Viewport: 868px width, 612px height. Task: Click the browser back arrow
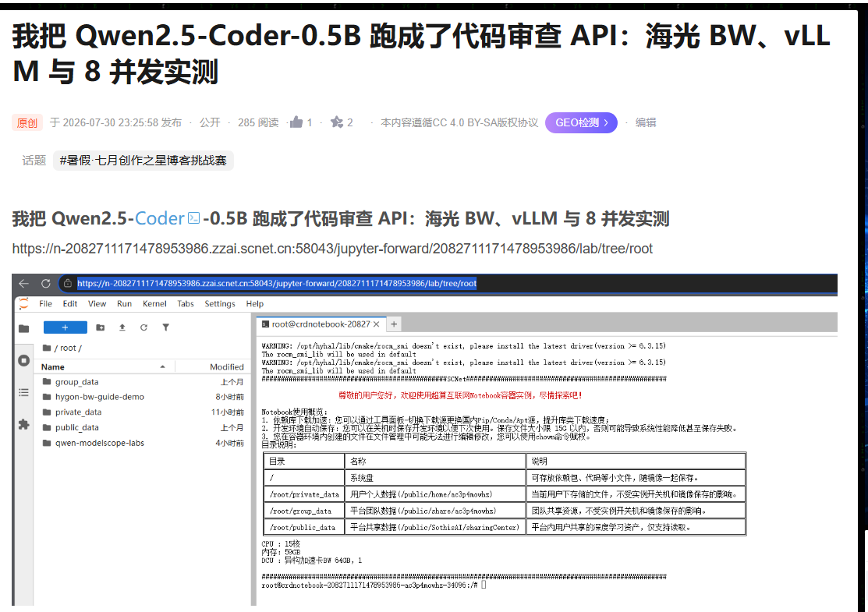pos(23,284)
